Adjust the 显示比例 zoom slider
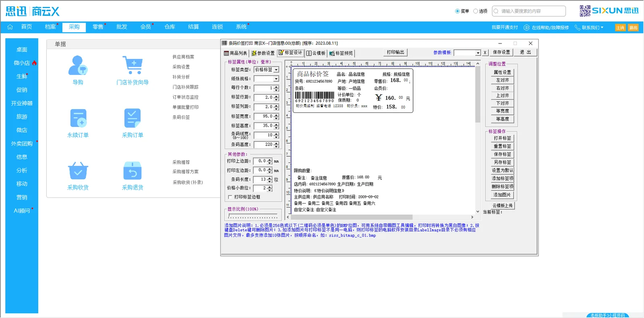The image size is (644, 318). point(253,216)
